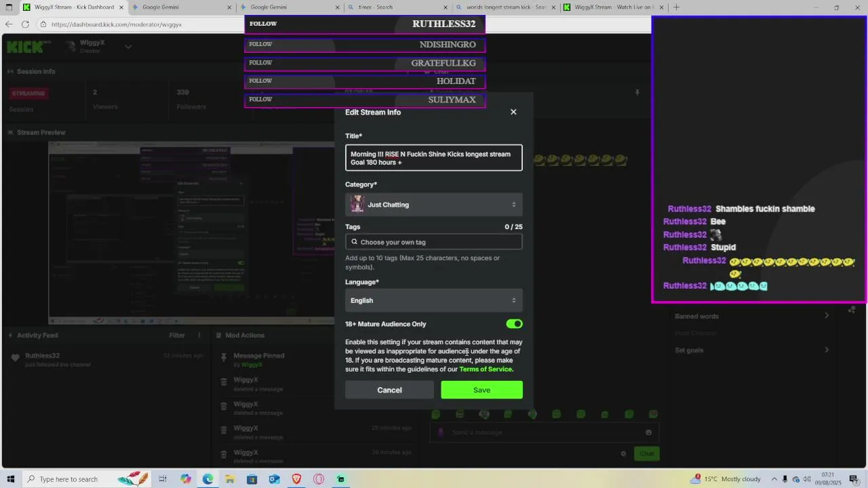Image resolution: width=868 pixels, height=488 pixels.
Task: Open File Explorer from the taskbar
Action: point(230,479)
